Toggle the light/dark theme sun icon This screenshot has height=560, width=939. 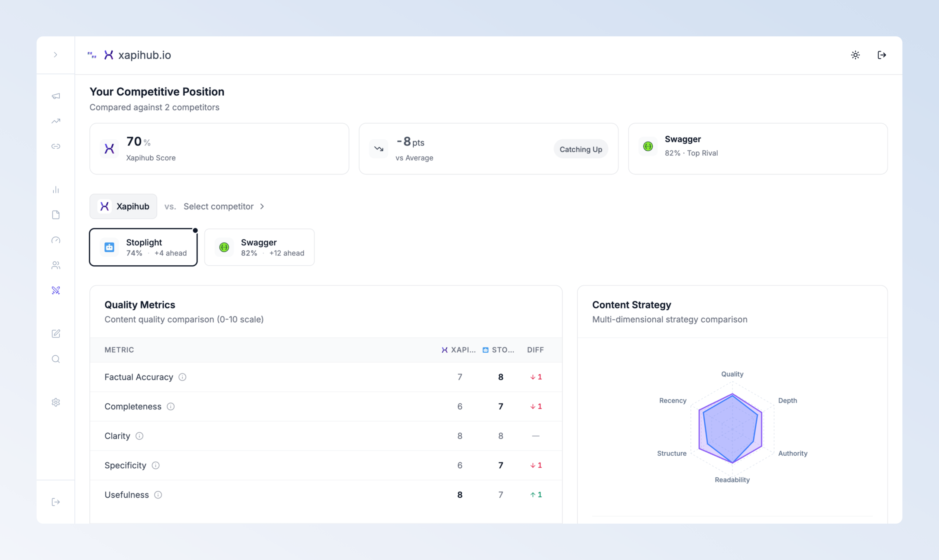click(x=855, y=55)
